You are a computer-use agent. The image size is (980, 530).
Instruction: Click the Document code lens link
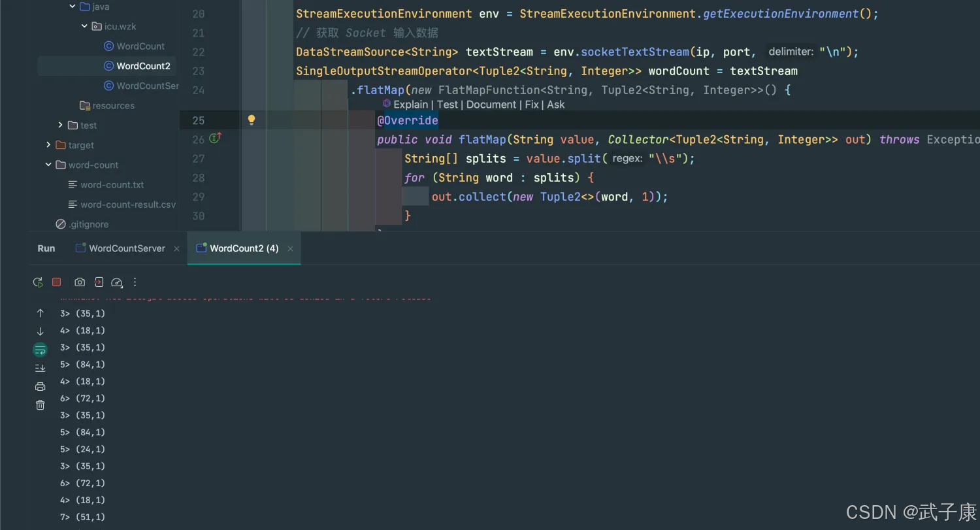click(491, 105)
